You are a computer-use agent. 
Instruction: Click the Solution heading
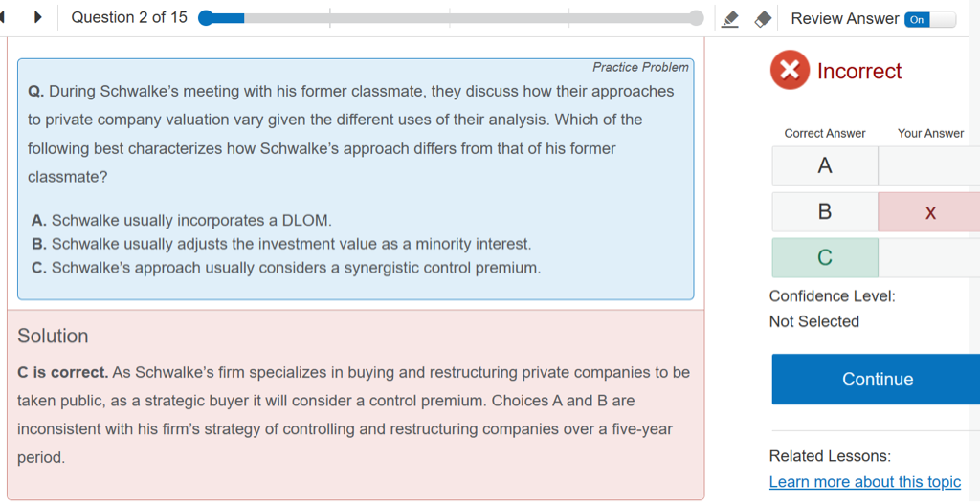coord(53,336)
